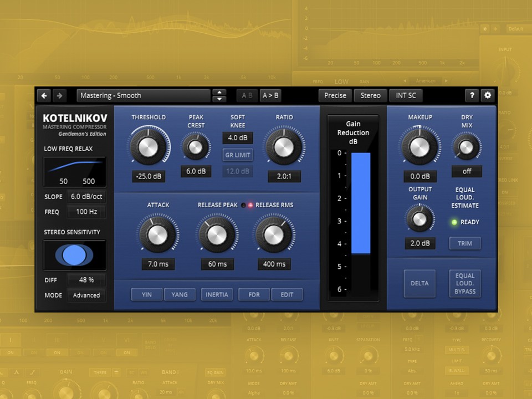This screenshot has height=399, width=532.
Task: Edit the 100 Hz frequency value
Action: 86,212
